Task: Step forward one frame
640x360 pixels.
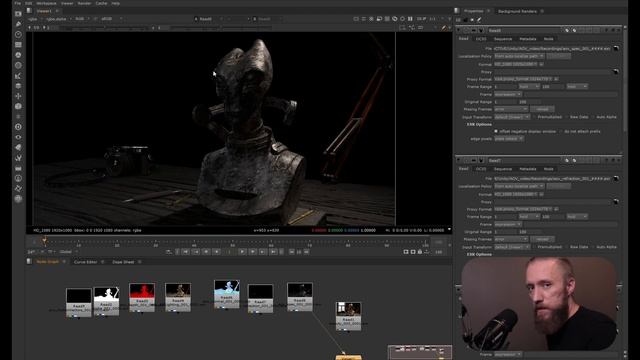Action: click(x=253, y=252)
